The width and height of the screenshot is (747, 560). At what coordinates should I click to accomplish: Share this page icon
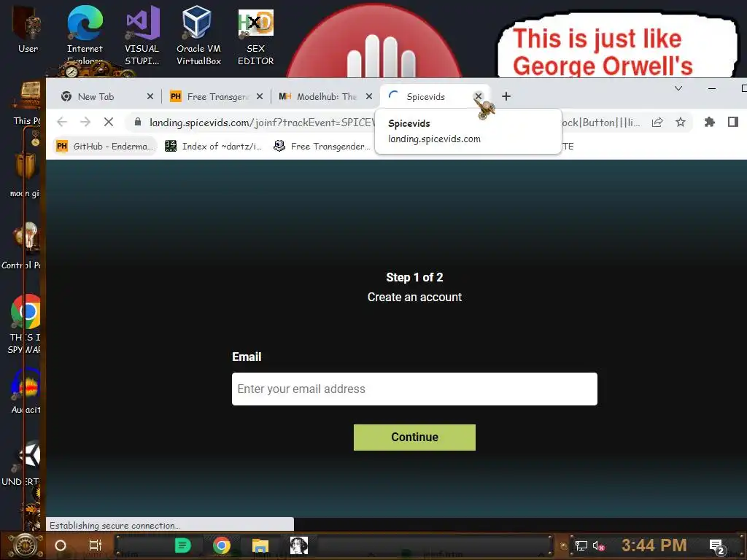coord(657,122)
